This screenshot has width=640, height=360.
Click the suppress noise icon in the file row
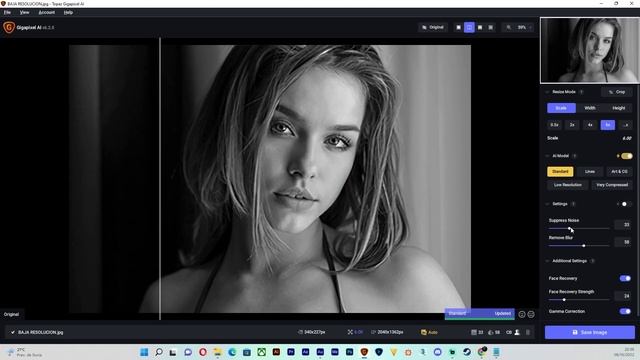[x=474, y=332]
